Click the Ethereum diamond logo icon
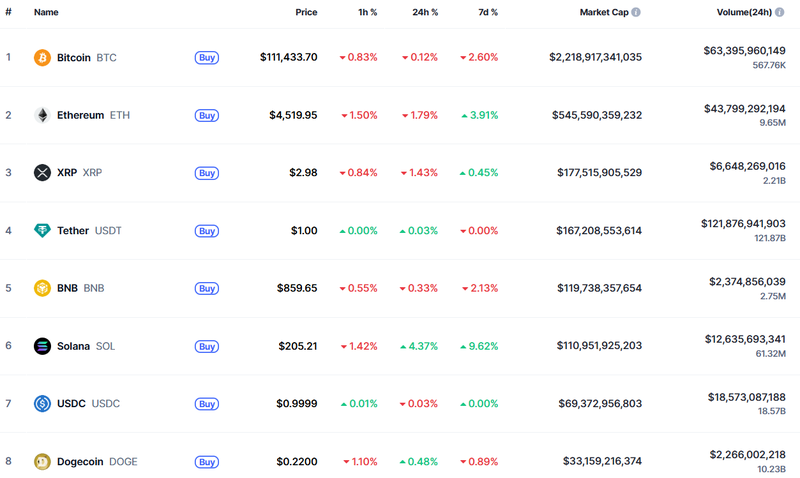This screenshot has width=800, height=478. (x=42, y=115)
